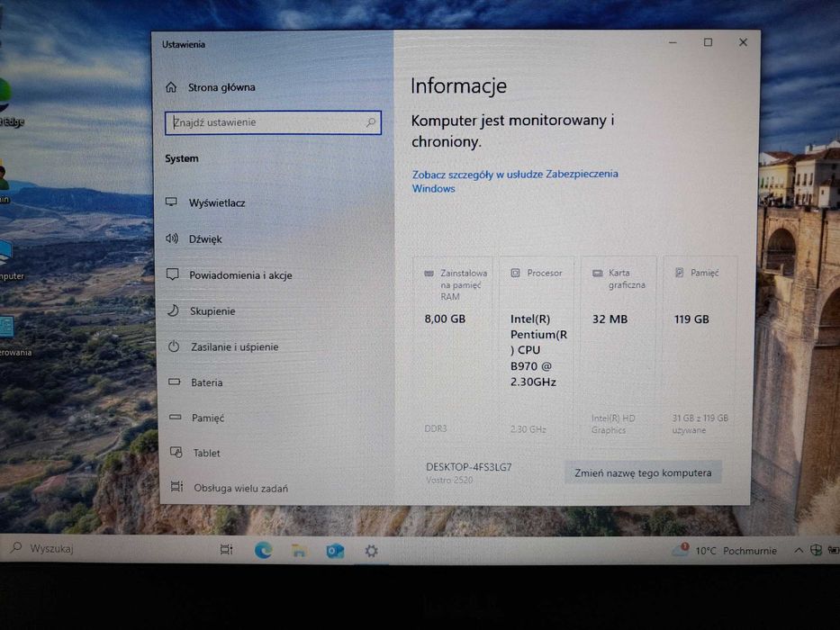This screenshot has width=840, height=630.
Task: Open the 10°C Pochmurnie weather widget
Action: [x=724, y=550]
